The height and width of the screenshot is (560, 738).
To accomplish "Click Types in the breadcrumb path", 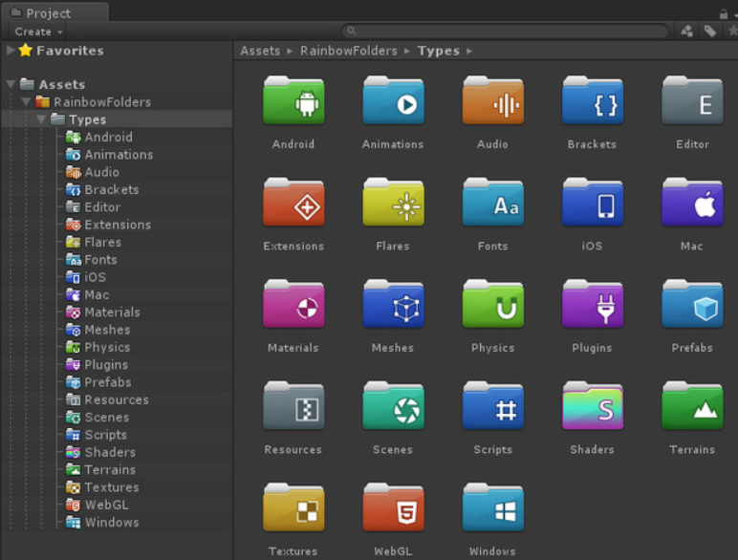I will point(438,51).
